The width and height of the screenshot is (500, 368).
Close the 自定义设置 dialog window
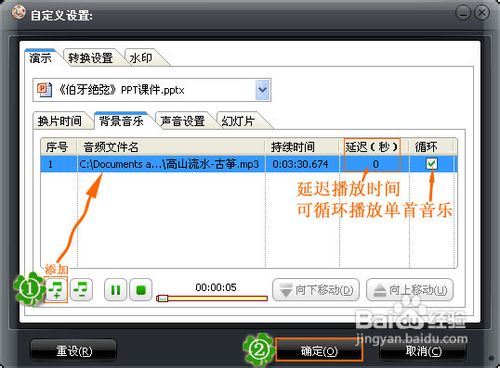click(482, 13)
